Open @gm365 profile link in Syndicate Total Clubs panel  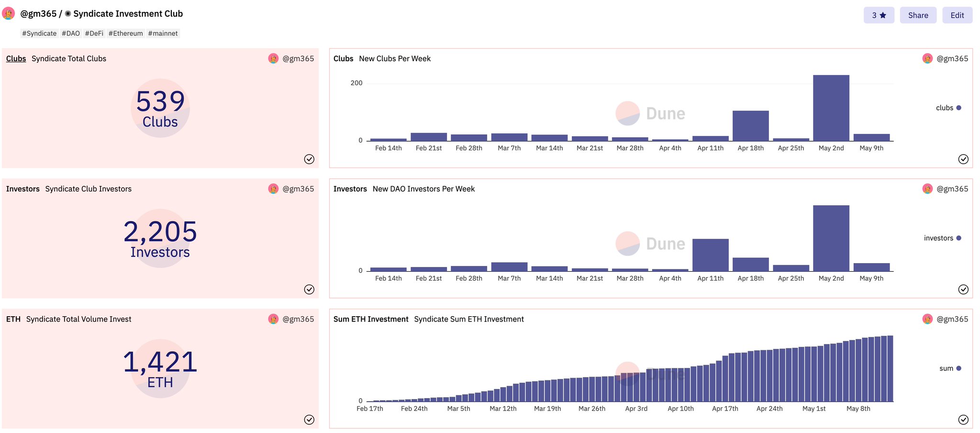(298, 58)
